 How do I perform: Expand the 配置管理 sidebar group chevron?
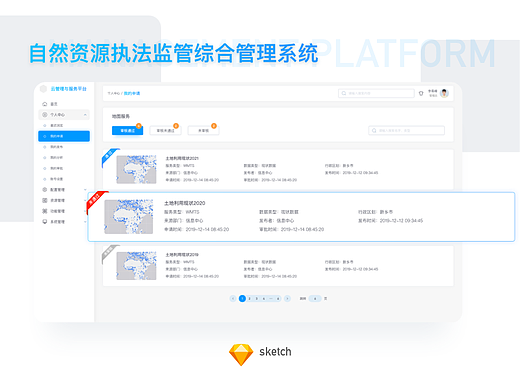pyautogui.click(x=85, y=190)
